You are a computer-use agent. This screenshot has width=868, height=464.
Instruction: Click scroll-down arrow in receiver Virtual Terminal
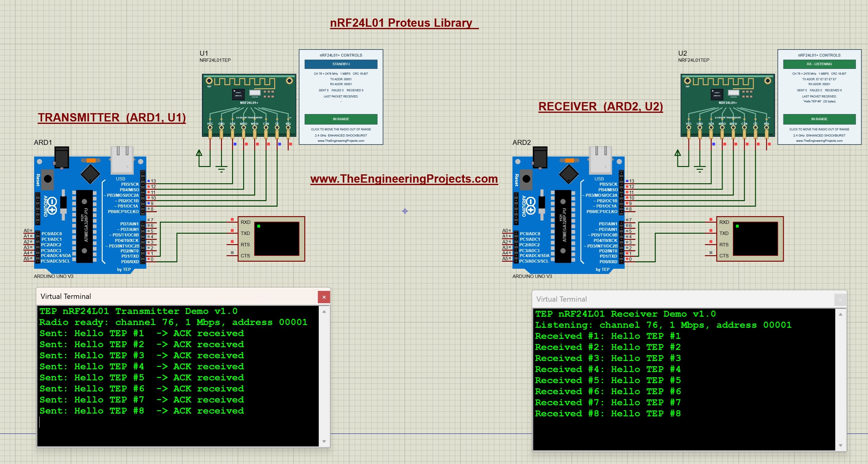tap(840, 446)
